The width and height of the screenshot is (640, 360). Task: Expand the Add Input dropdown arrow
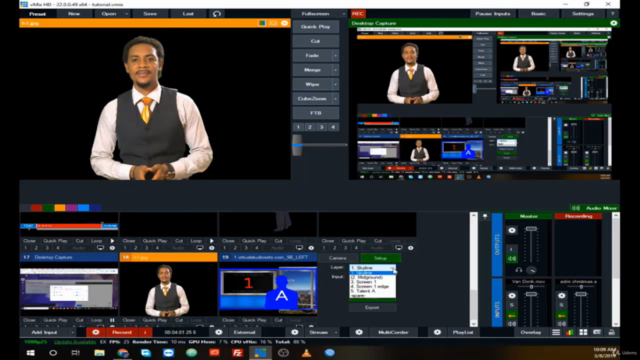(x=72, y=332)
